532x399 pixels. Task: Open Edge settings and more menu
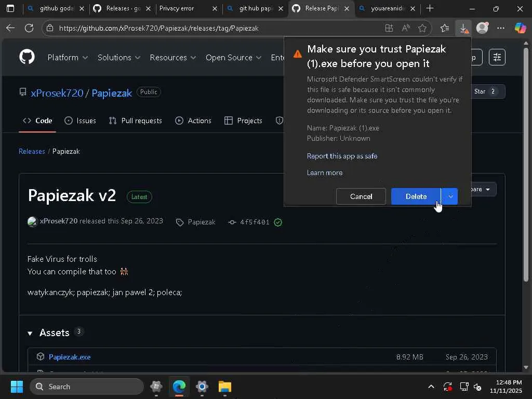click(x=501, y=28)
